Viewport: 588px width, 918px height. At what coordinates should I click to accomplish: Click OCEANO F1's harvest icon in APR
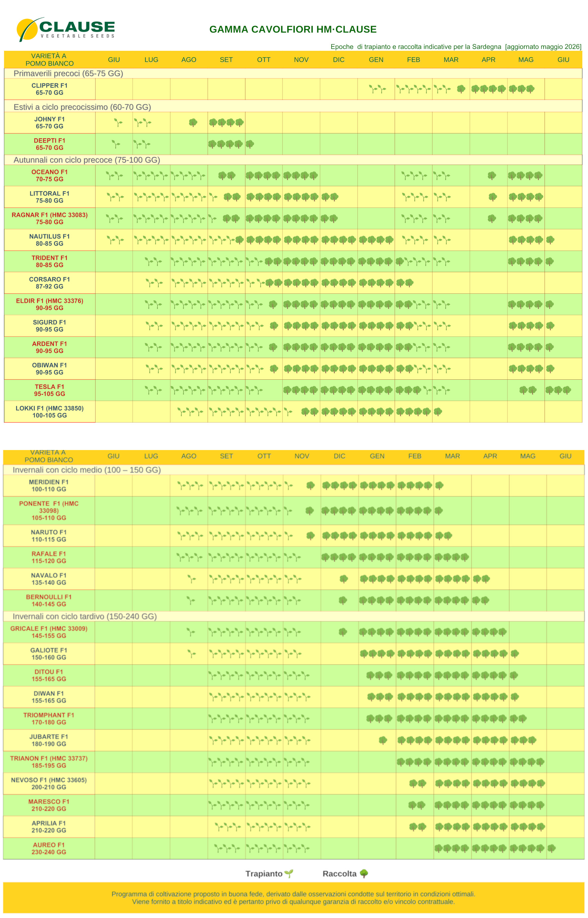[492, 175]
